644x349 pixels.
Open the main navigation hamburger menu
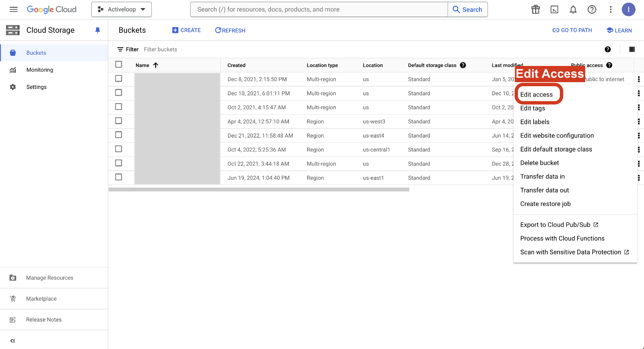14,9
